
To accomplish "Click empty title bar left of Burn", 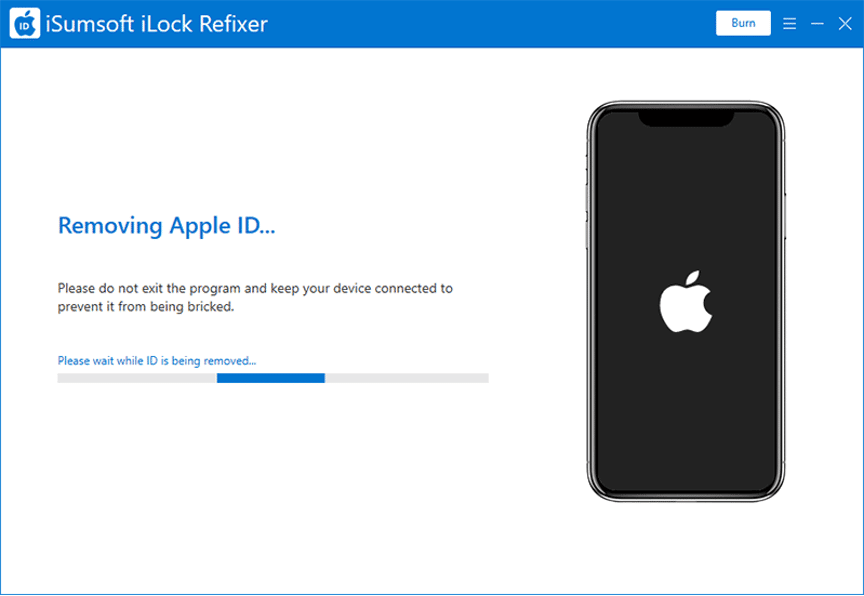I will pyautogui.click(x=500, y=24).
